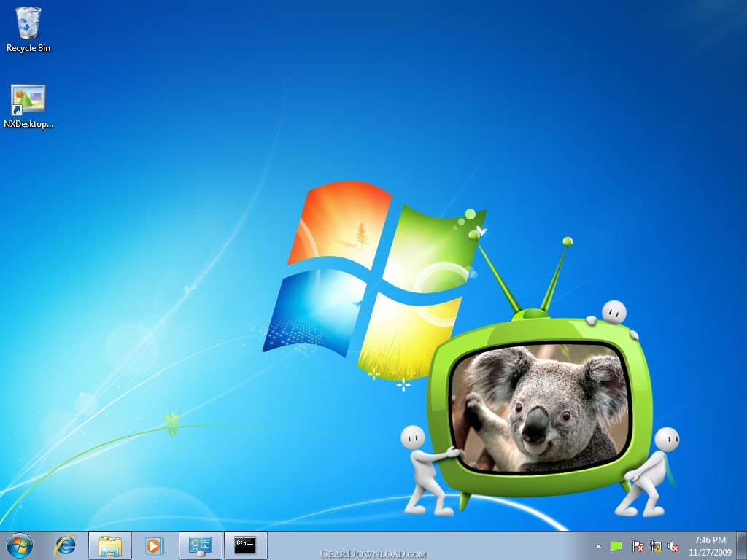Click the koala picture in TV widget

[539, 408]
